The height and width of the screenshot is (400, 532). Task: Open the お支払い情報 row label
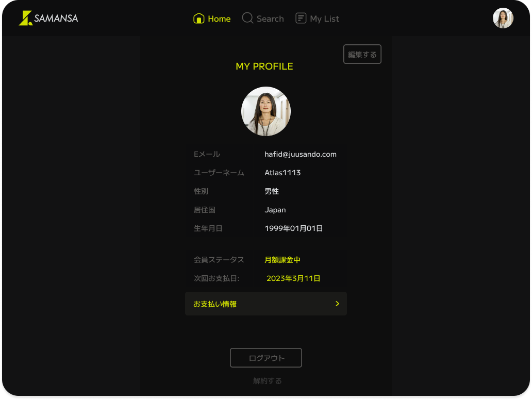pos(215,304)
